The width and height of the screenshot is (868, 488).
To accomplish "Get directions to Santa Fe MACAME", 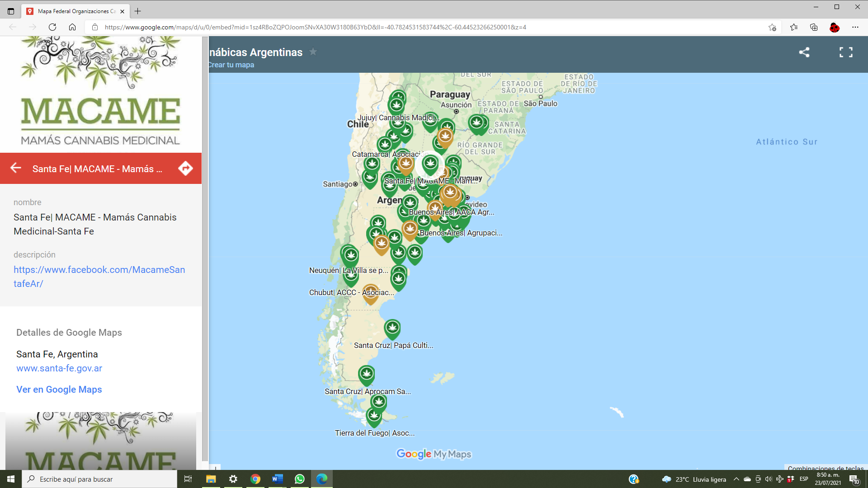I will [185, 168].
